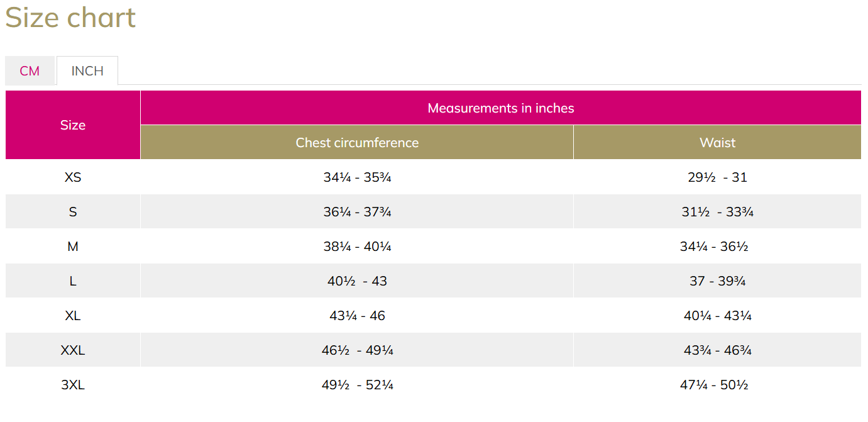Select the Chest circumference column header
The width and height of the screenshot is (868, 422).
(x=357, y=143)
